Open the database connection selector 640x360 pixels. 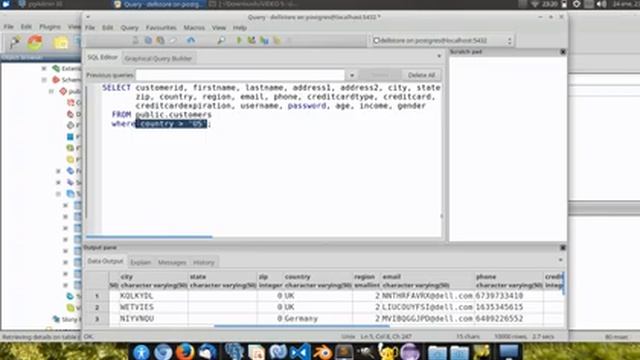[x=442, y=40]
